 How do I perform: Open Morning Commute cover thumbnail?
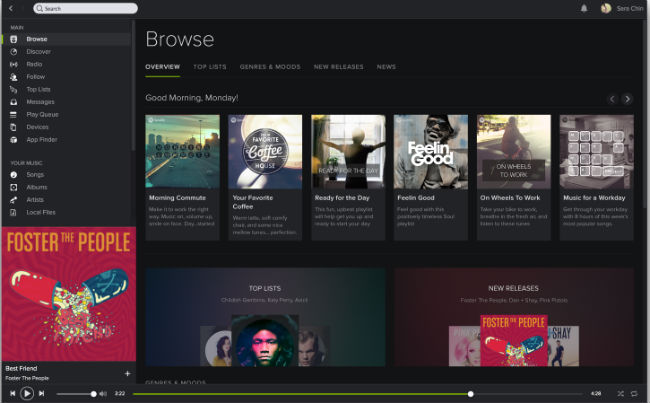pyautogui.click(x=182, y=152)
